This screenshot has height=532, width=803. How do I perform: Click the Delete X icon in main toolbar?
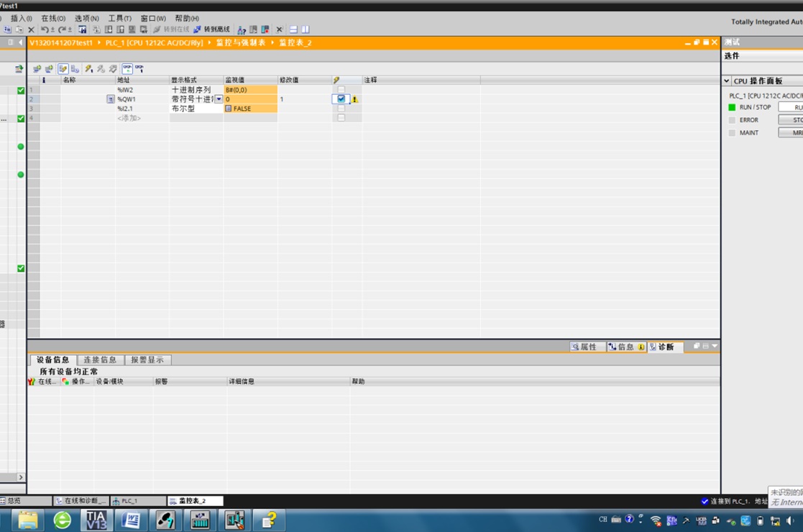(31, 29)
